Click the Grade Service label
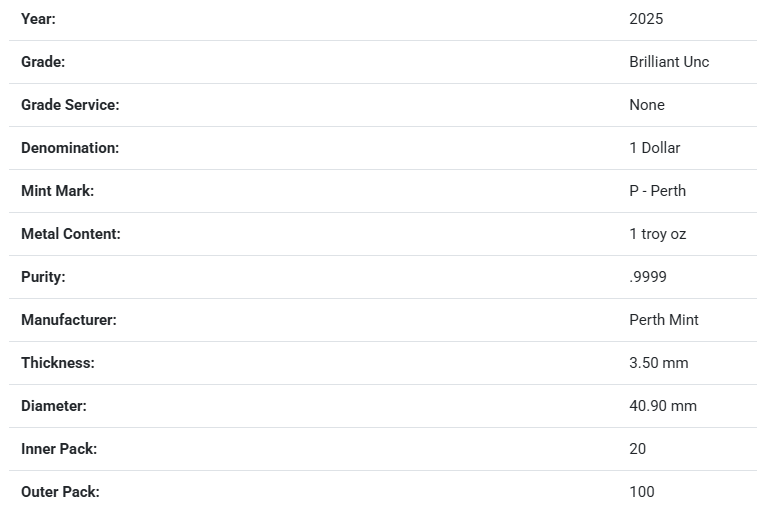757x521 pixels. point(70,105)
